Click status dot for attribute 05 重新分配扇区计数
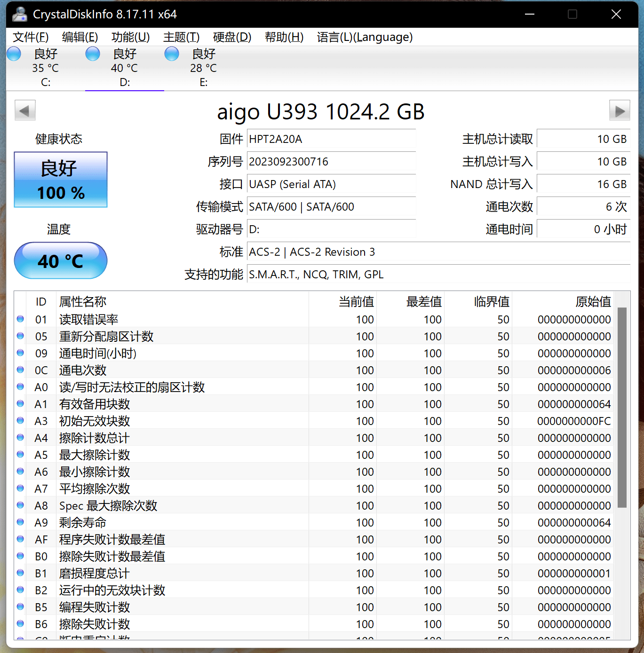 20,336
